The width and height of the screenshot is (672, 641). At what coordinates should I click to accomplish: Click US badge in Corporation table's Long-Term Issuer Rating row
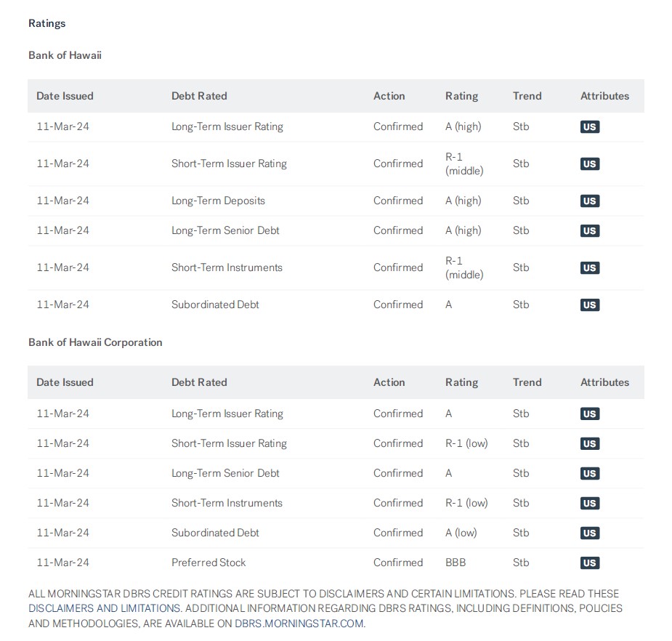tap(590, 414)
